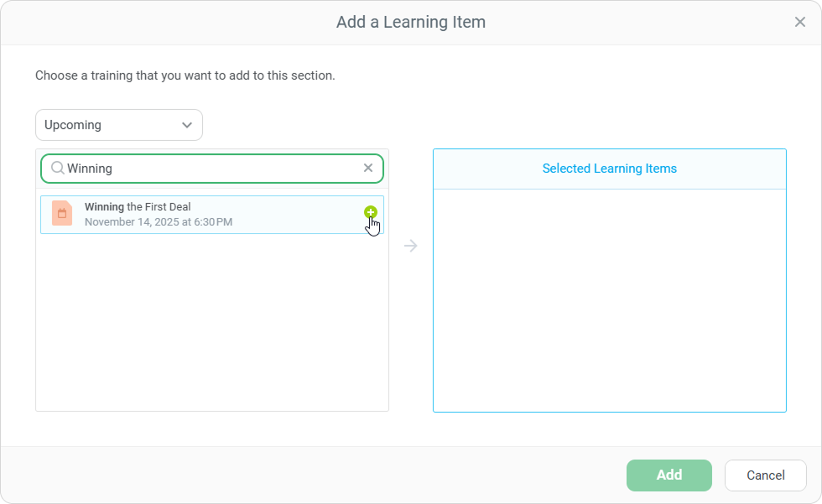The height and width of the screenshot is (504, 822).
Task: Click the November 14, 2025 date text
Action: coord(159,222)
